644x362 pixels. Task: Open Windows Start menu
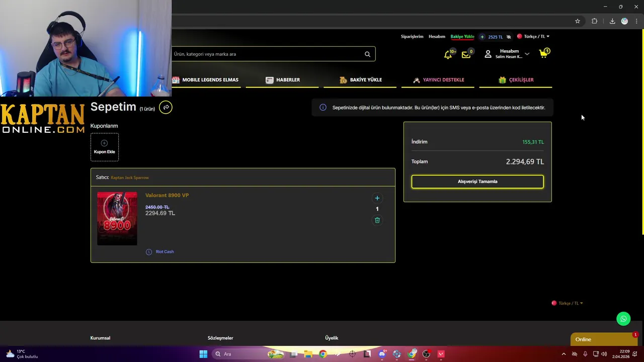[x=203, y=354]
